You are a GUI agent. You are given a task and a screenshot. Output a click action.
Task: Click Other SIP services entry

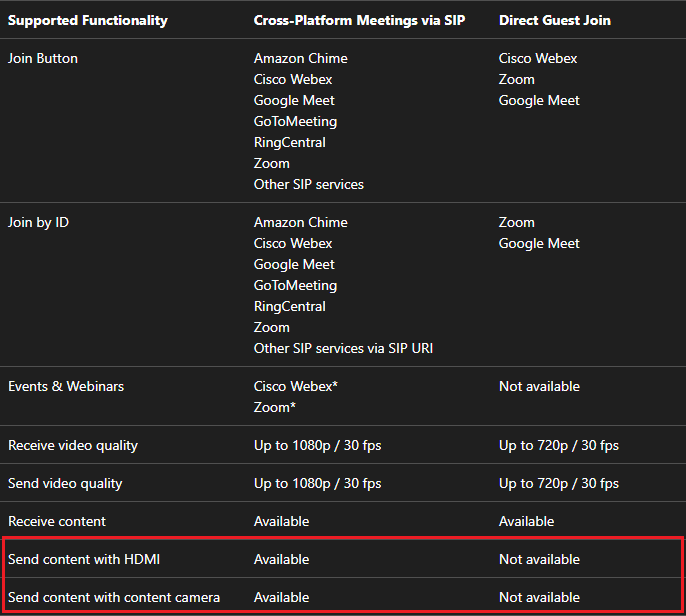tap(308, 184)
